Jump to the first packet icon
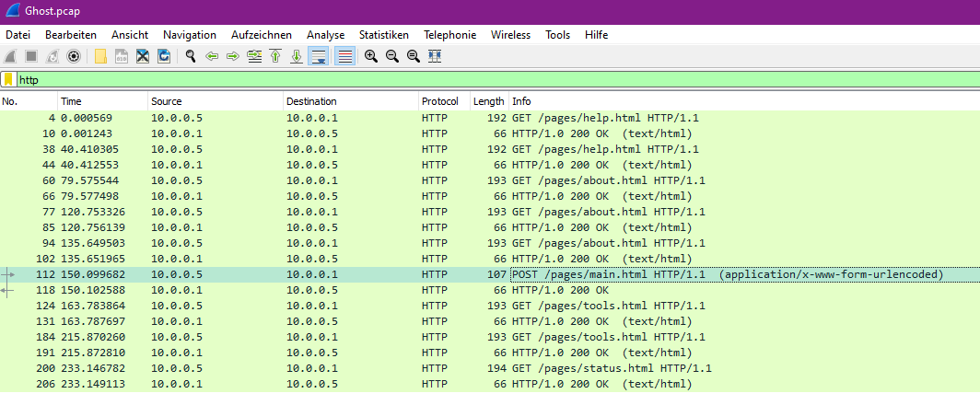The width and height of the screenshot is (980, 405). (x=275, y=56)
